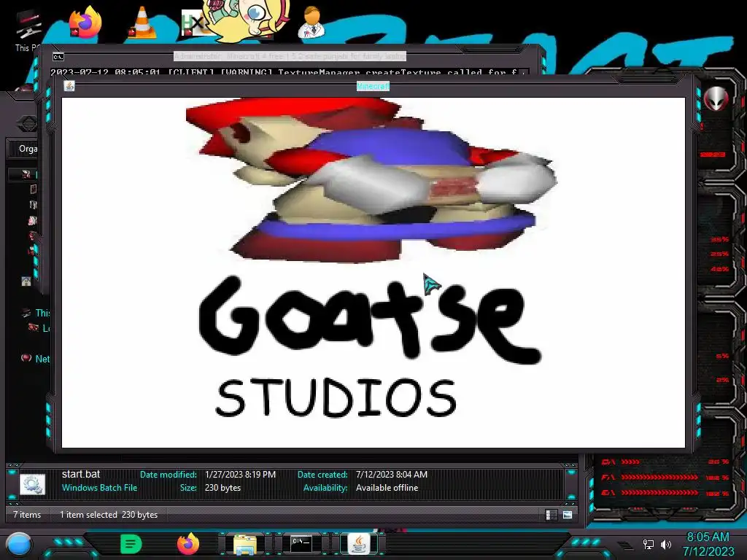Viewport: 747px width, 560px height.
Task: Switch to Java Minecraft taskbar button
Action: pos(359,544)
